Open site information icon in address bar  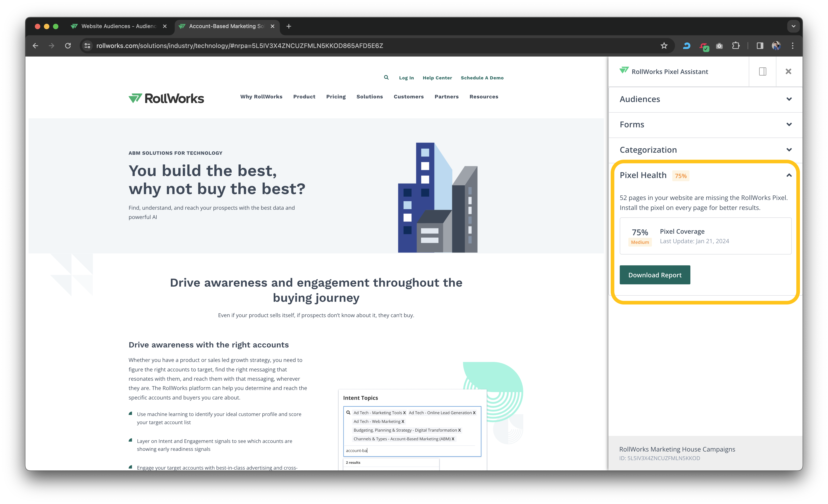(x=87, y=46)
